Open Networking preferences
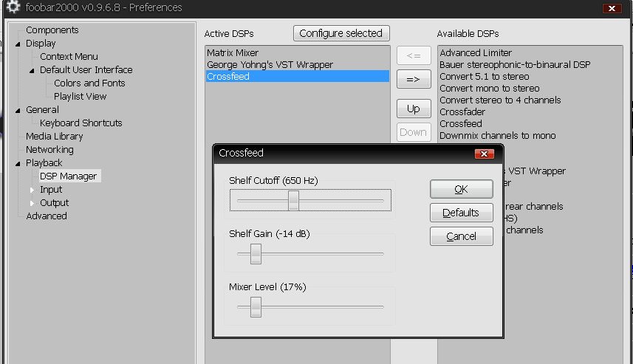 [x=49, y=150]
